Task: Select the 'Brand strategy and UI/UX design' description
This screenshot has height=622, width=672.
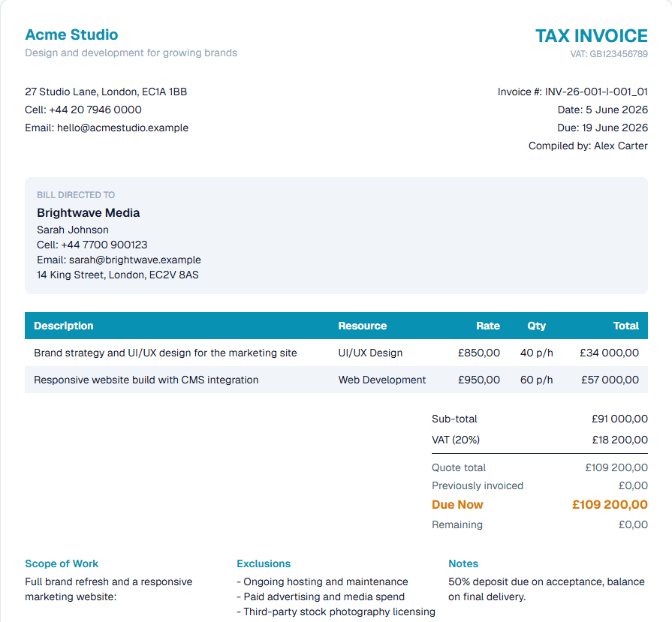Action: click(165, 353)
